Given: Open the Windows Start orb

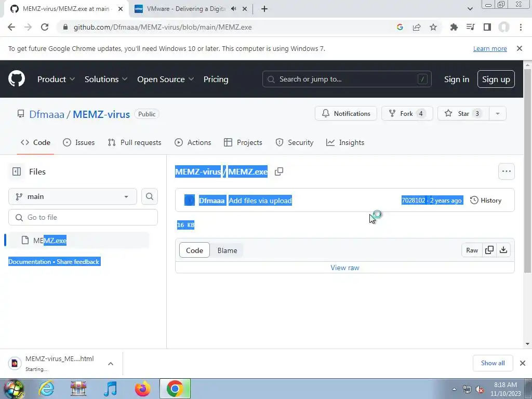Looking at the screenshot, I should point(14,389).
